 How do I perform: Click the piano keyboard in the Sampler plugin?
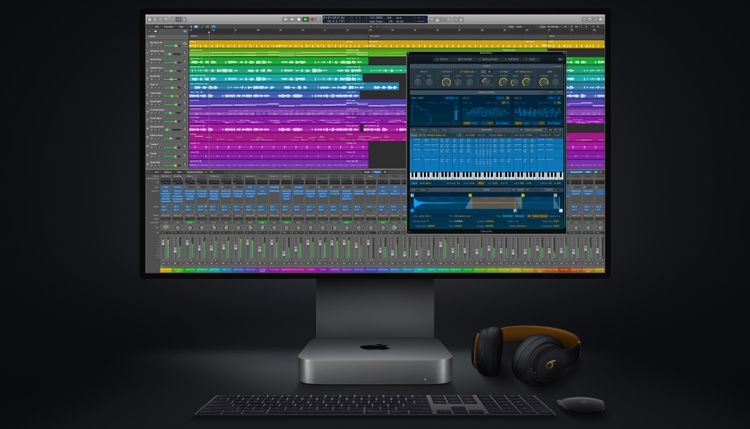(x=486, y=176)
